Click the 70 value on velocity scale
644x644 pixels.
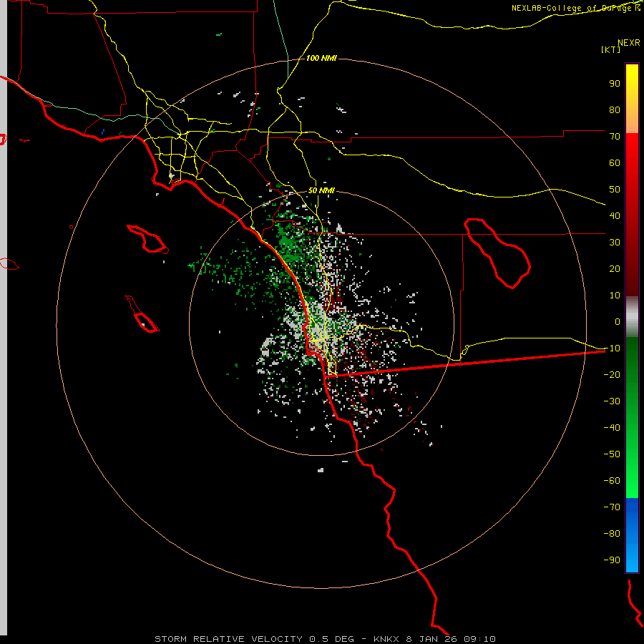point(615,137)
